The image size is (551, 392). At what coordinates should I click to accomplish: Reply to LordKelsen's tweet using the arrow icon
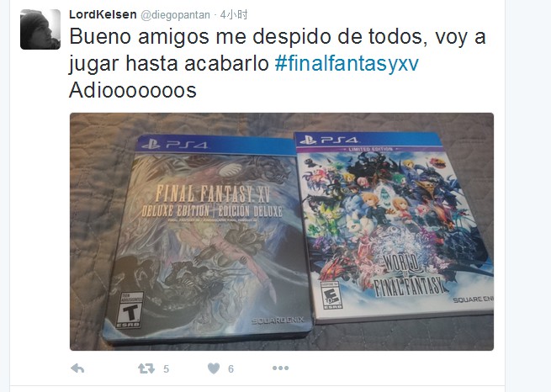(x=77, y=368)
